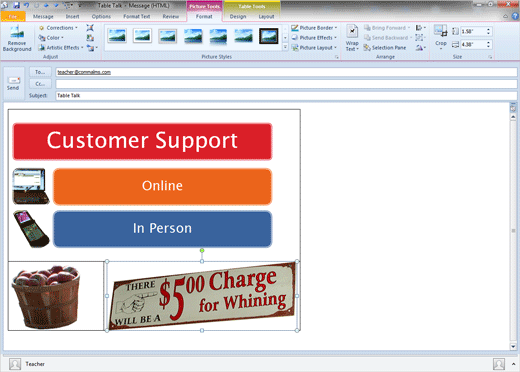Image resolution: width=520 pixels, height=372 pixels.
Task: Switch to Table Tools Design tab
Action: click(x=238, y=16)
